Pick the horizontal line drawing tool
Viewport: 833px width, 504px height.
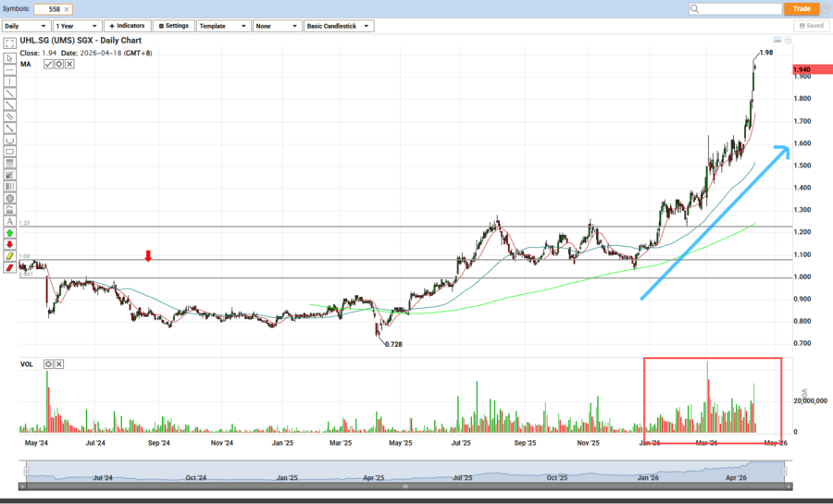point(9,69)
